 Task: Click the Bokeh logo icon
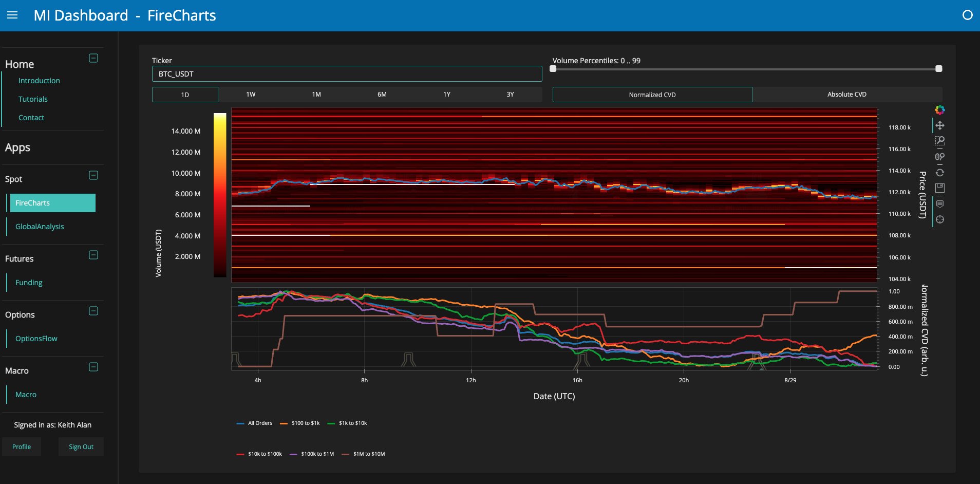point(939,110)
